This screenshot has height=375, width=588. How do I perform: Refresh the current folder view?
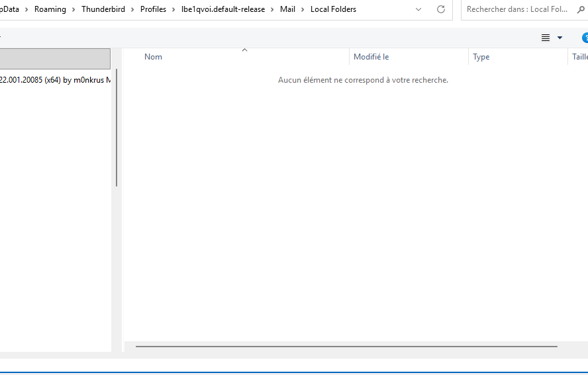click(441, 9)
